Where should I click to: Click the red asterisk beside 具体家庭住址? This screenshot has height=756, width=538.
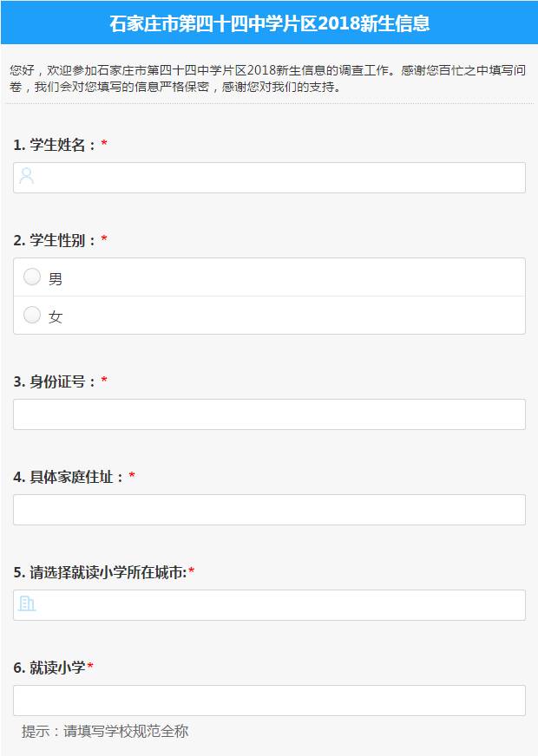click(132, 477)
